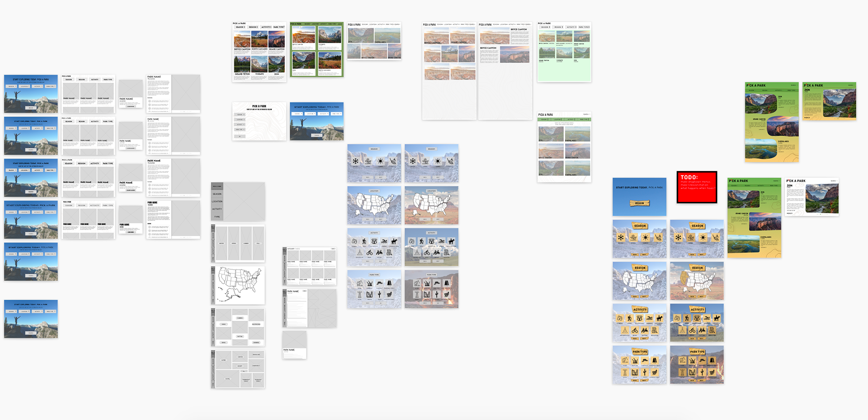This screenshot has height=420, width=868.
Task: Select Alpine icon in lava Park Type frame
Action: click(x=682, y=360)
